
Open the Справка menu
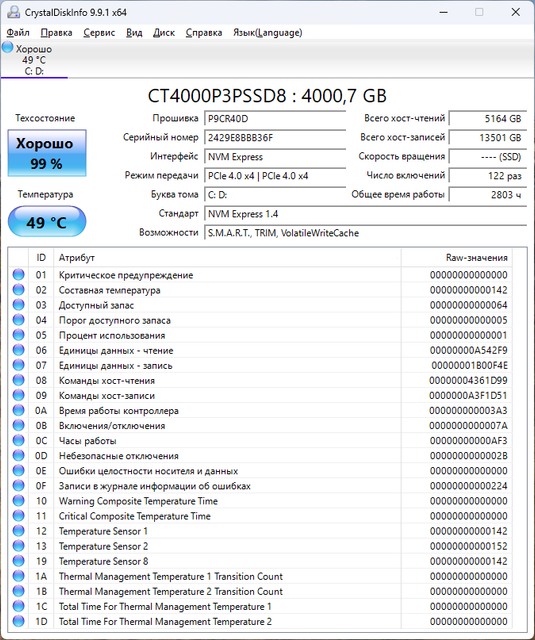click(x=204, y=33)
